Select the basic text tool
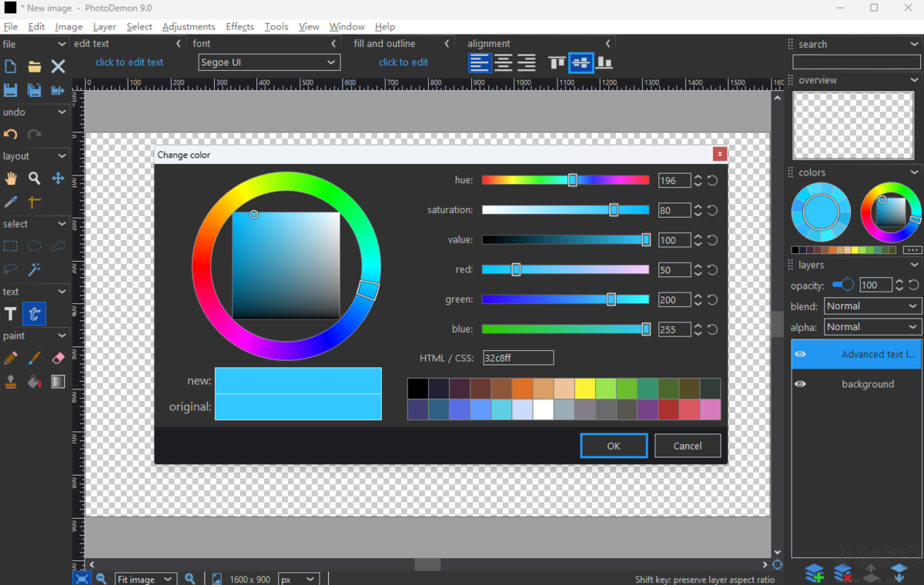 pyautogui.click(x=11, y=313)
